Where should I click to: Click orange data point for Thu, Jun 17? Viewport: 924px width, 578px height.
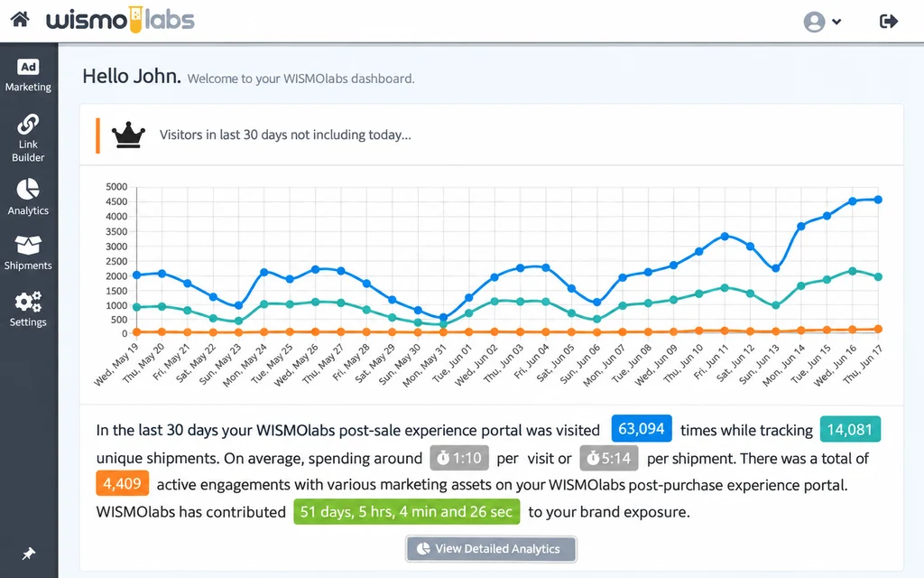pos(878,329)
